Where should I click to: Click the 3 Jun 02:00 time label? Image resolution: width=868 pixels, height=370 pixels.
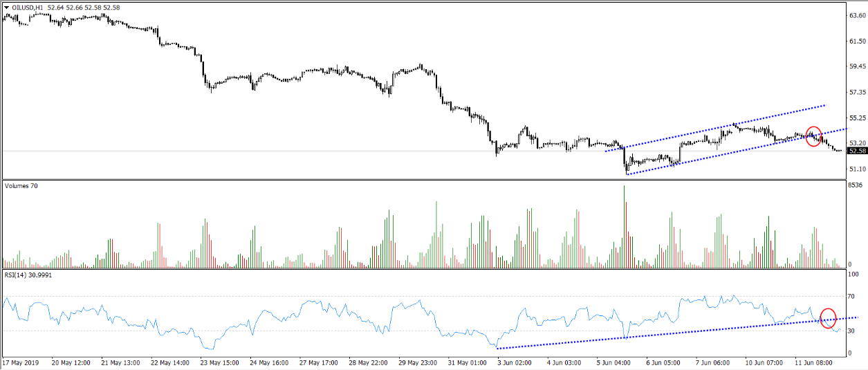(x=514, y=362)
